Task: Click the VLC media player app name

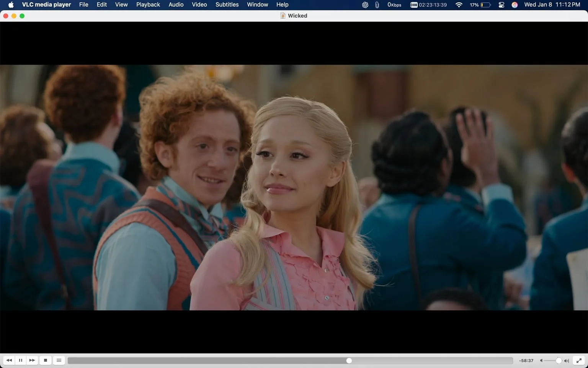Action: 46,5
